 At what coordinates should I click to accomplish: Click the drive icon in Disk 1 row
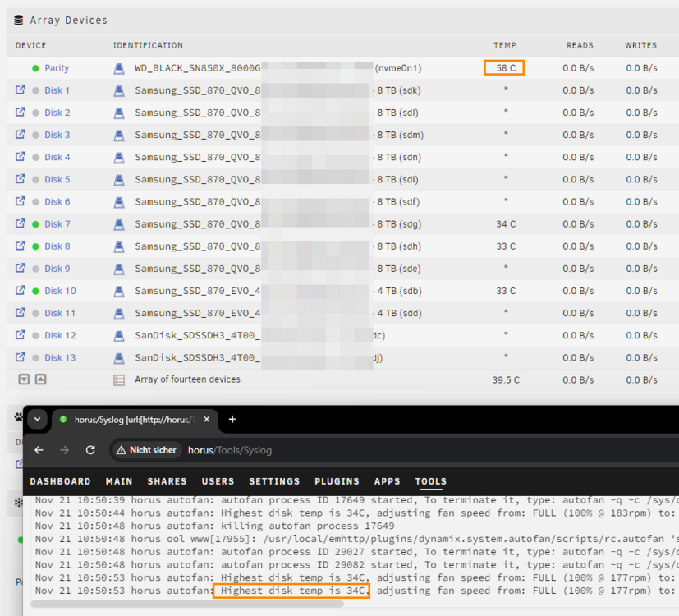[119, 90]
